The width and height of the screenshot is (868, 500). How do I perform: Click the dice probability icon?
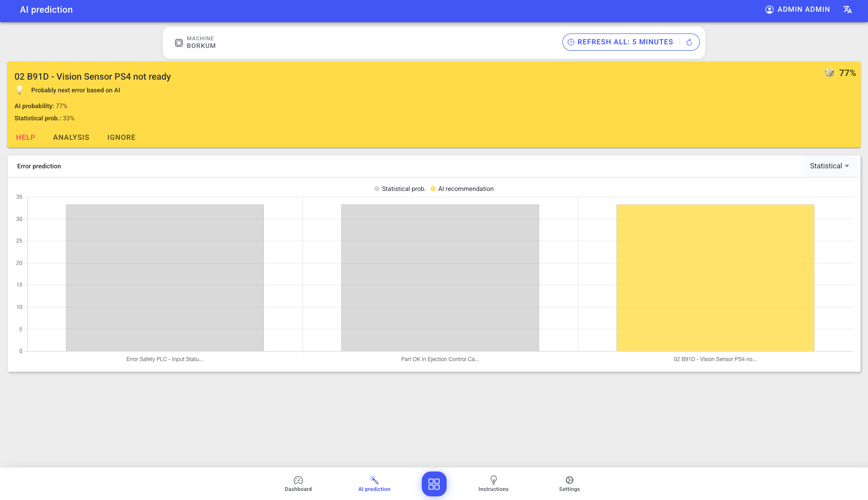pos(830,73)
